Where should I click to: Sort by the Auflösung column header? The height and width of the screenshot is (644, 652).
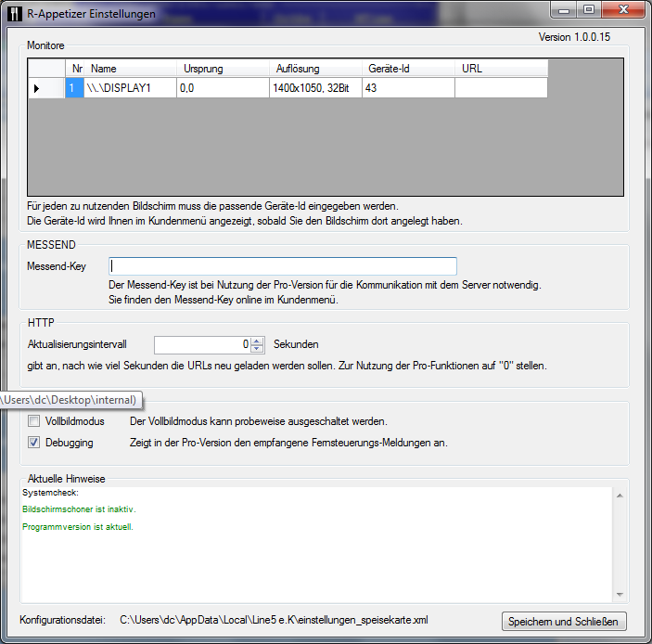click(x=315, y=69)
